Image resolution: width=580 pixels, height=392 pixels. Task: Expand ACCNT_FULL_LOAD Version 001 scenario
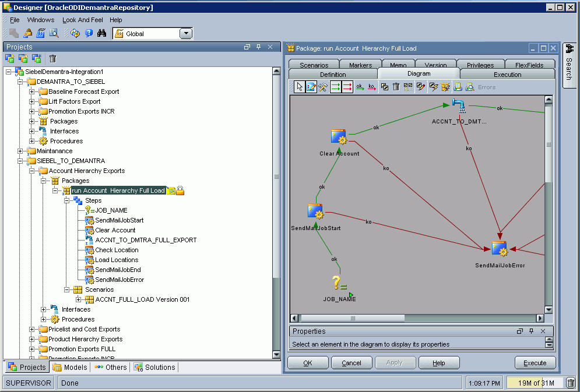pos(79,299)
